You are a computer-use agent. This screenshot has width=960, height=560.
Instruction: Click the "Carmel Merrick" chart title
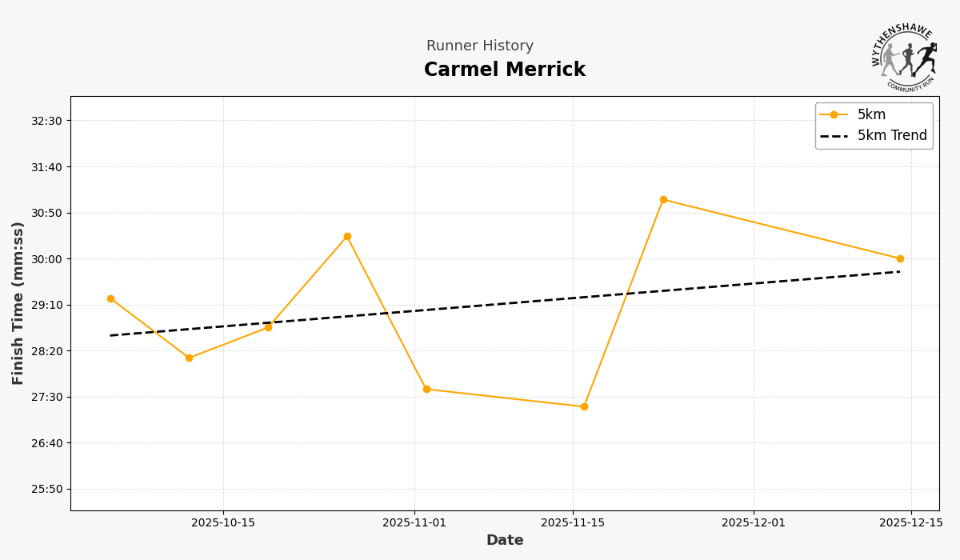pyautogui.click(x=505, y=70)
